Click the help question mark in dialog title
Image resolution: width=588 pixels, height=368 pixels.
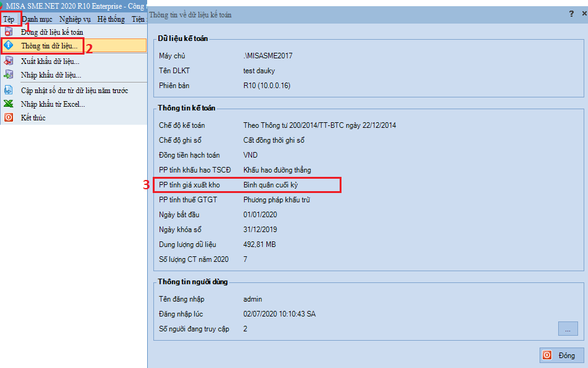(571, 14)
